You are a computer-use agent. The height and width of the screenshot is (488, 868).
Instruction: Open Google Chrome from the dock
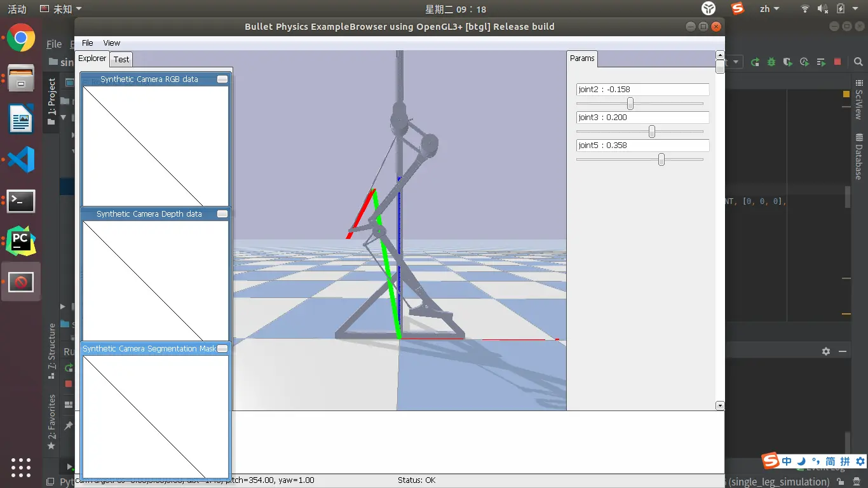[21, 38]
